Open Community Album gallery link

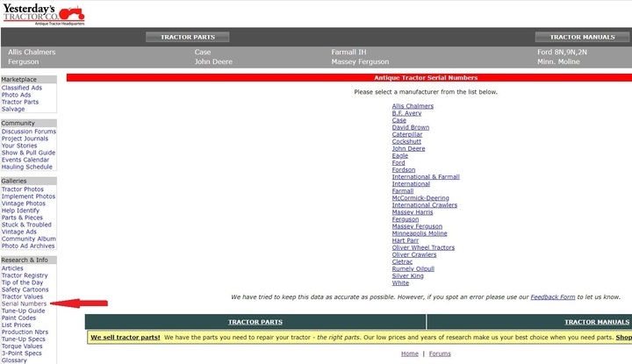click(x=29, y=239)
